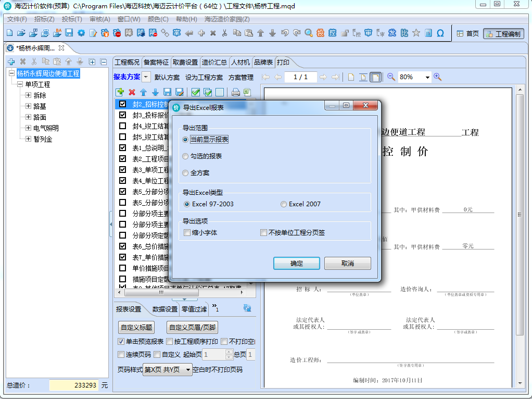
Task: Expand 电气照明 tree node
Action: coord(29,128)
